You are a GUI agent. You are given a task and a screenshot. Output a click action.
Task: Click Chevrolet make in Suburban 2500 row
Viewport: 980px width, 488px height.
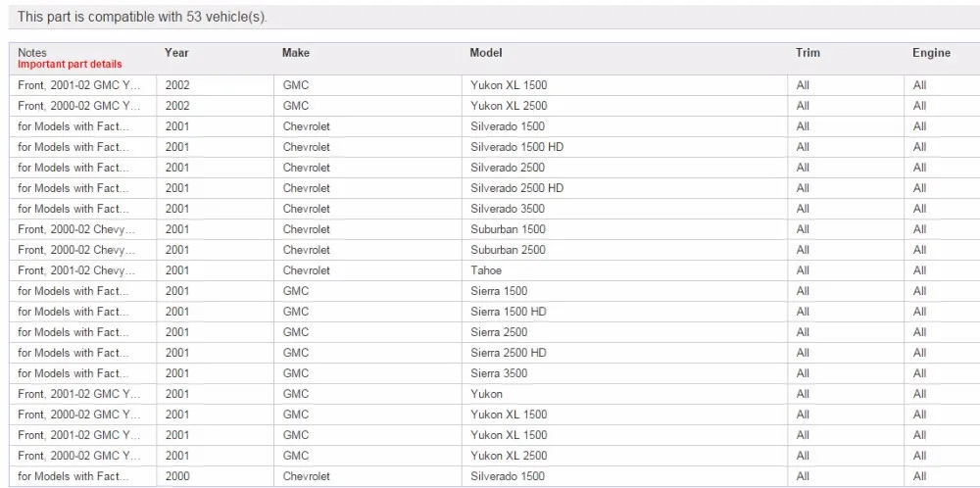pyautogui.click(x=306, y=250)
